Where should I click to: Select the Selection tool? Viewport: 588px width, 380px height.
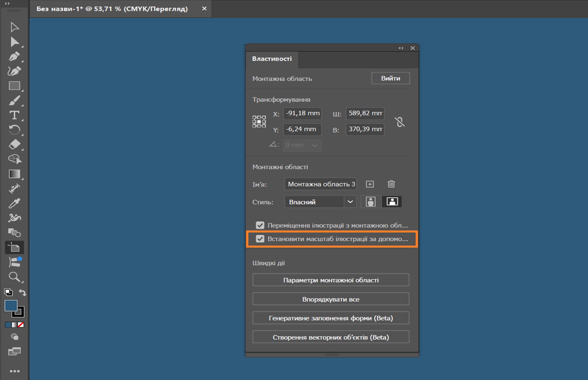(14, 27)
